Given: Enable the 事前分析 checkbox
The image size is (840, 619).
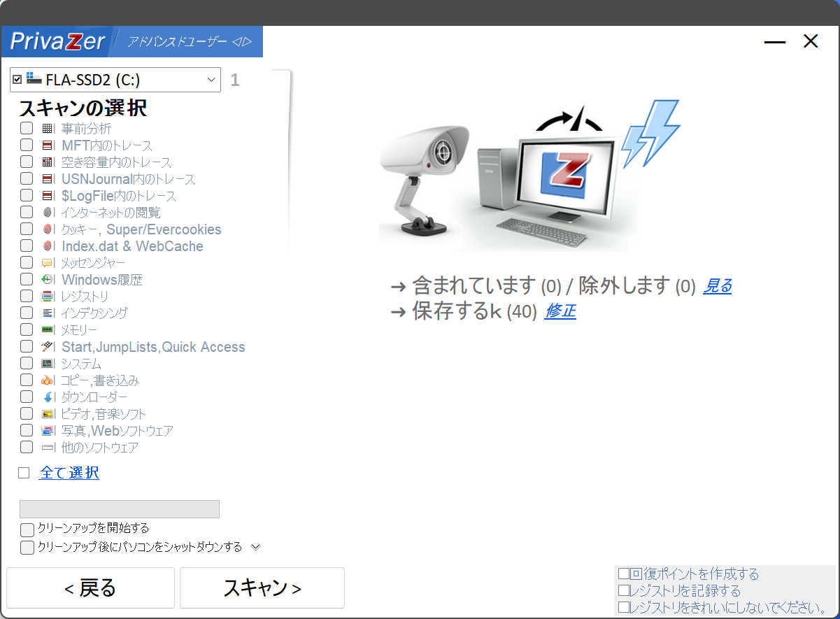Looking at the screenshot, I should coord(27,128).
